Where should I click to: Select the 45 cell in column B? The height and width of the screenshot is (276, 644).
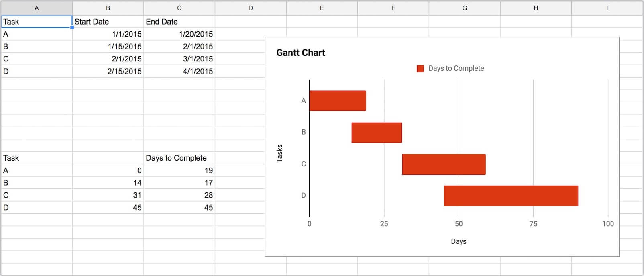pos(108,208)
